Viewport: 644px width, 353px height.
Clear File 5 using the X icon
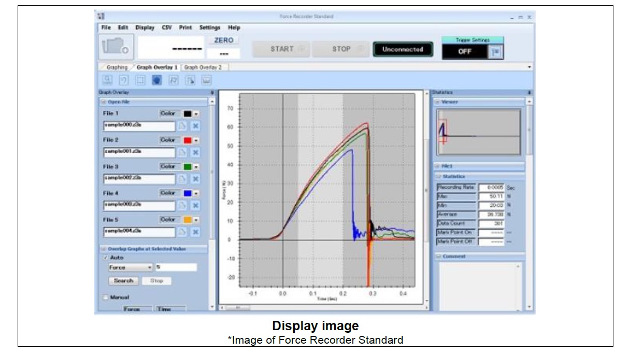(x=195, y=232)
